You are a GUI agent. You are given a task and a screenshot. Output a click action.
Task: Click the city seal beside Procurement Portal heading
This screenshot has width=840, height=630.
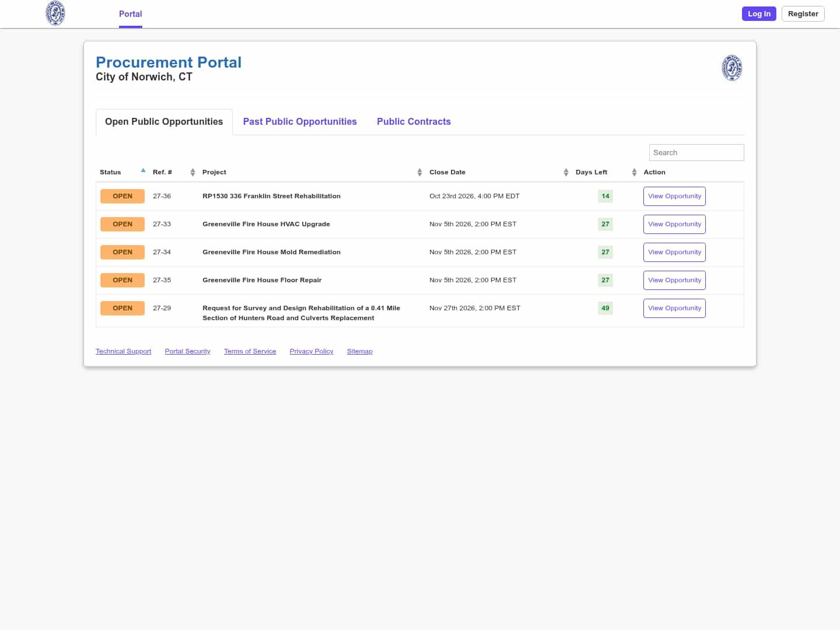pos(732,68)
